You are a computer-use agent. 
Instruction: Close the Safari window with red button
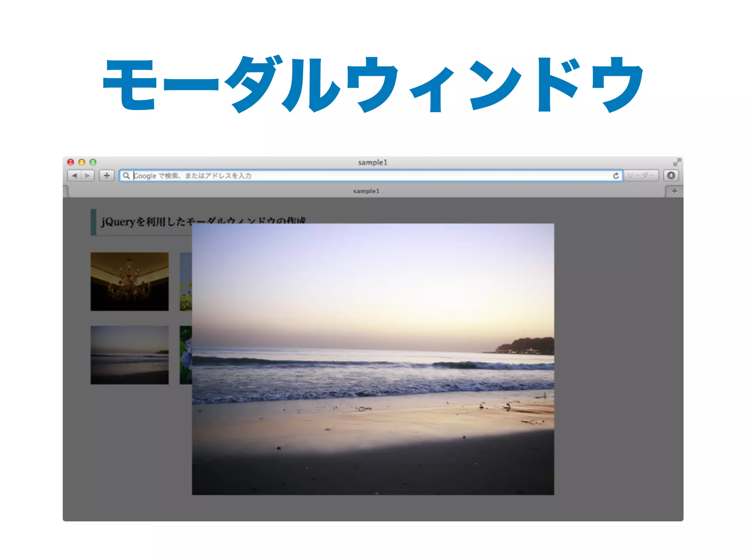[x=71, y=162]
